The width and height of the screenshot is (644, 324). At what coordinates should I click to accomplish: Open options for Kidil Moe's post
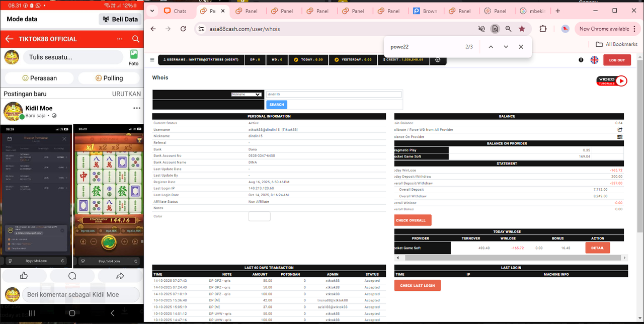click(136, 108)
